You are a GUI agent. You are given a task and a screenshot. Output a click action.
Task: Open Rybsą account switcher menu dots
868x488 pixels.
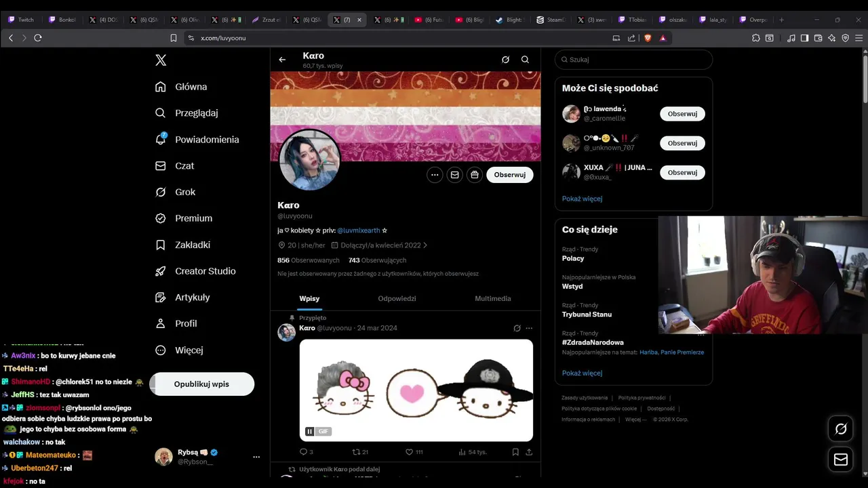(x=256, y=457)
